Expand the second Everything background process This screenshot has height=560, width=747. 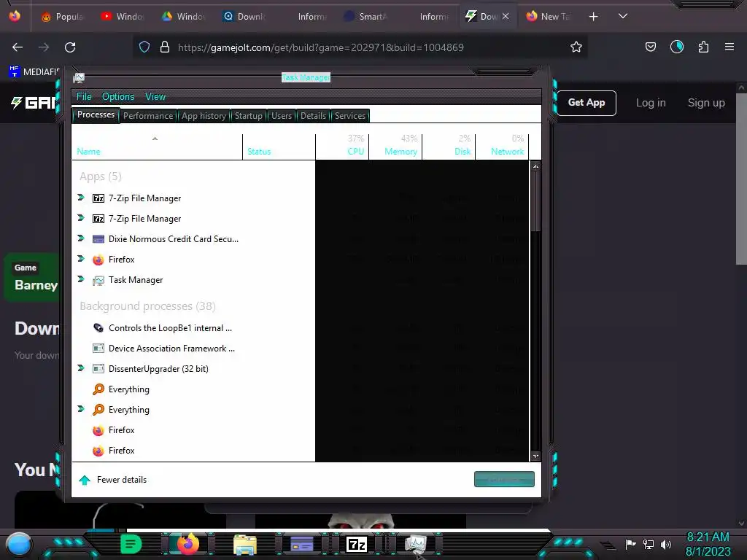80,410
